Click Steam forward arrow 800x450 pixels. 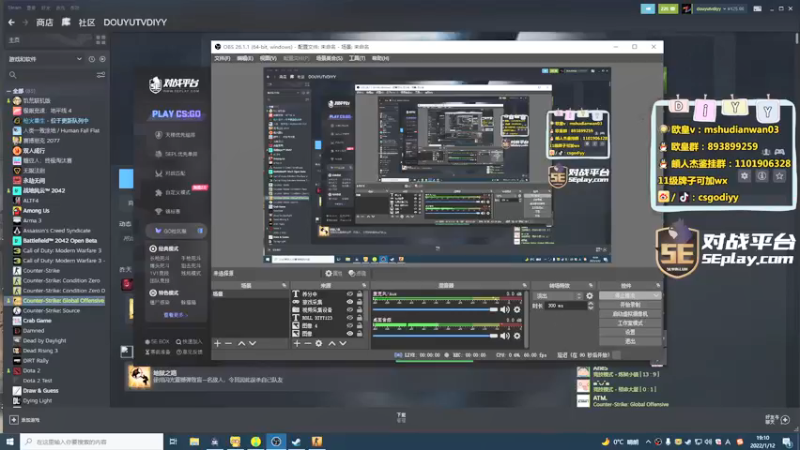click(x=25, y=22)
